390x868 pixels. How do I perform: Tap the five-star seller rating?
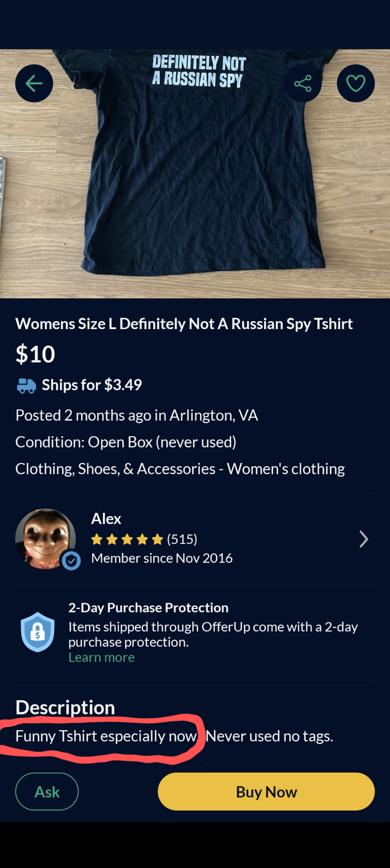tap(127, 539)
